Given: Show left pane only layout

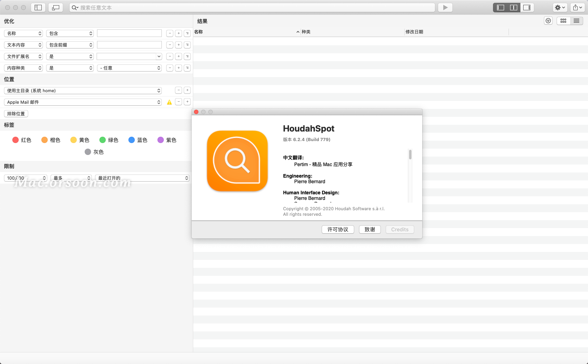Looking at the screenshot, I should tap(501, 8).
